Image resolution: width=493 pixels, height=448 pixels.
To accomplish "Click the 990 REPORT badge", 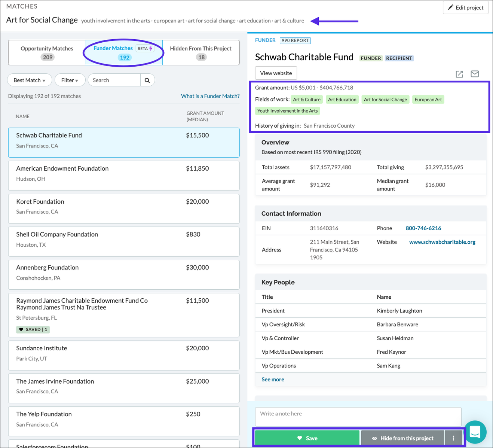I will 295,40.
